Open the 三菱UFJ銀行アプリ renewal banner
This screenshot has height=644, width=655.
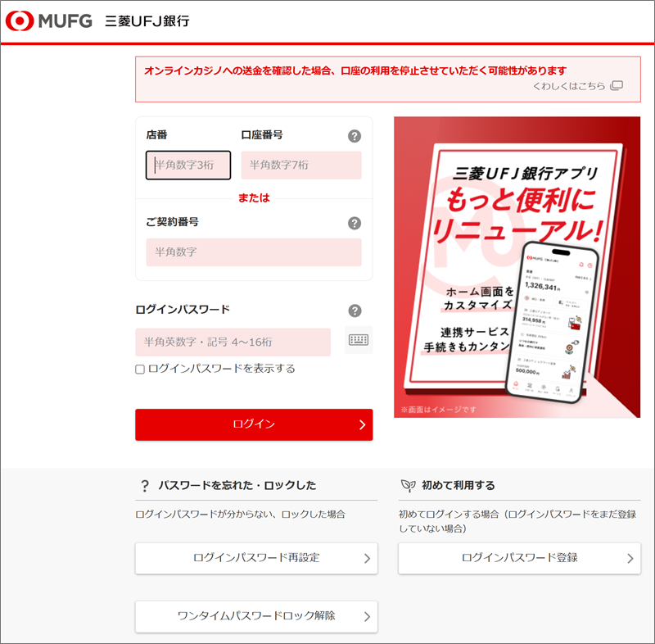tap(517, 267)
